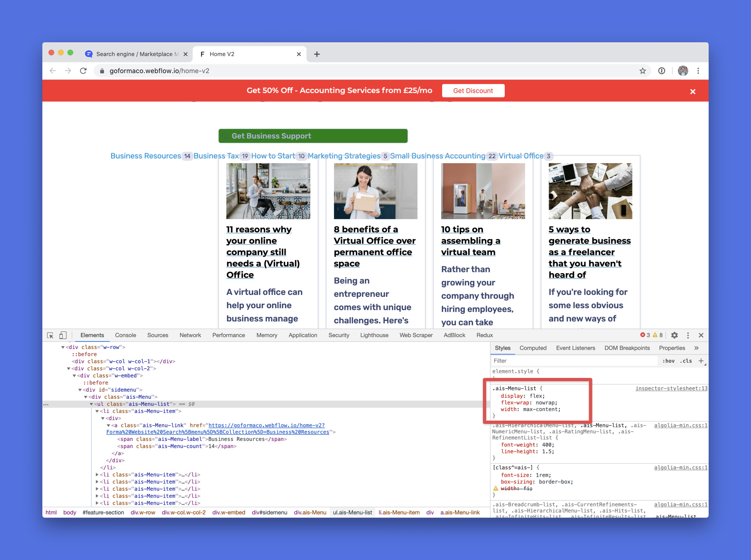Open a new browser tab with plus

point(317,54)
